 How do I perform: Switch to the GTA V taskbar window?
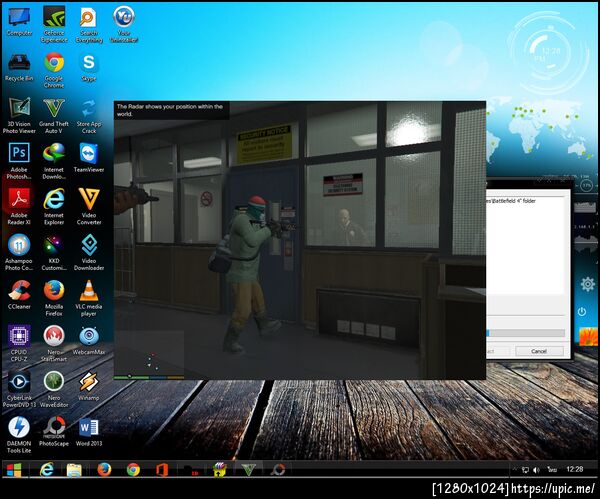pyautogui.click(x=249, y=470)
